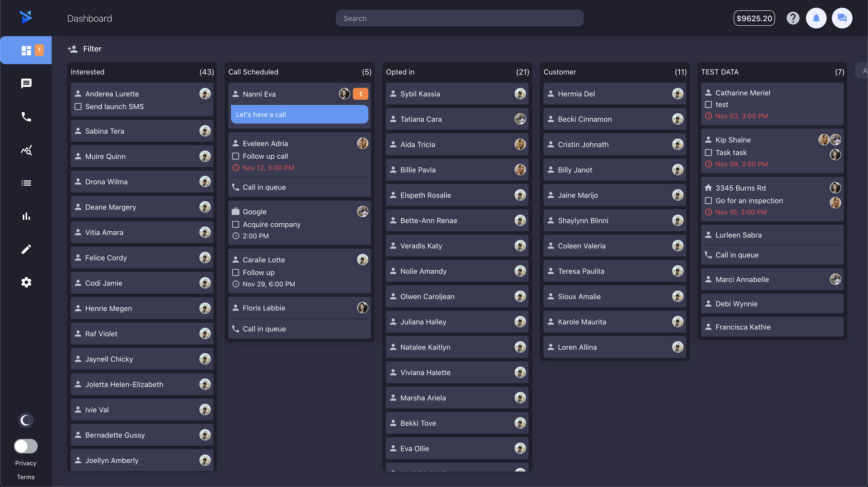Click the search input field

(x=460, y=18)
